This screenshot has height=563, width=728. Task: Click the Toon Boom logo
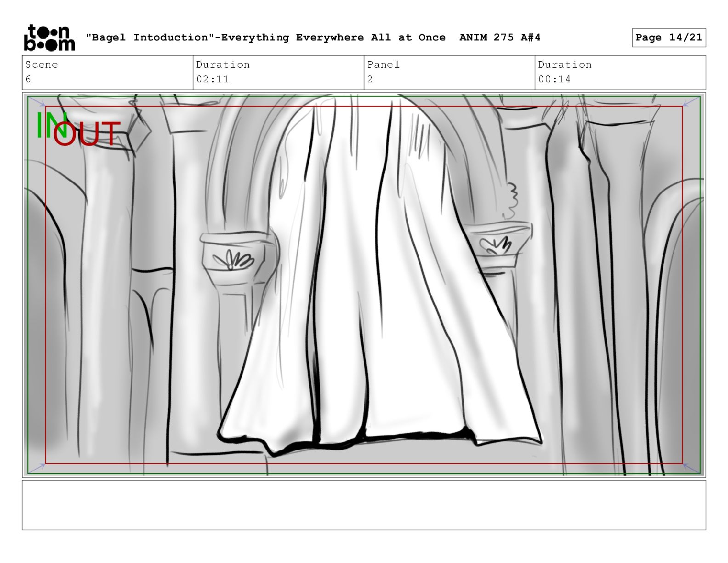[49, 38]
